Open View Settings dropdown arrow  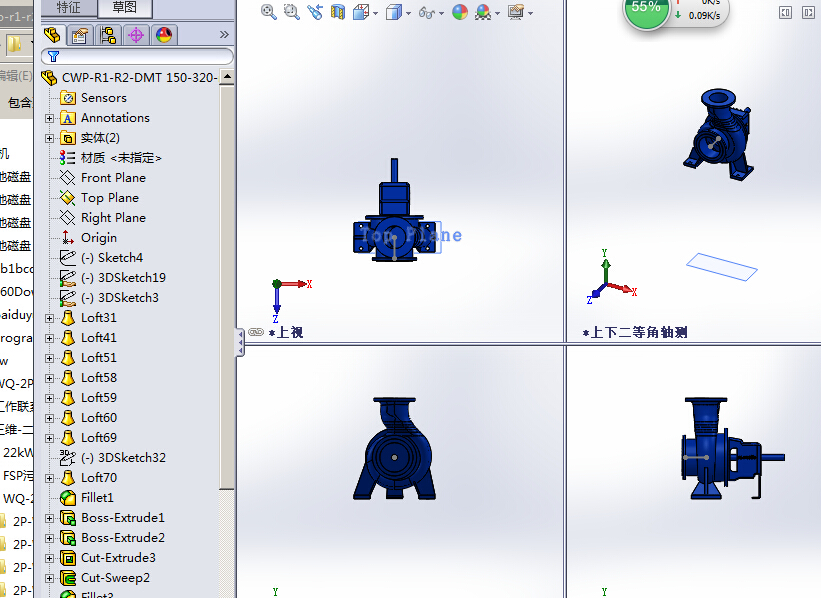tap(530, 14)
